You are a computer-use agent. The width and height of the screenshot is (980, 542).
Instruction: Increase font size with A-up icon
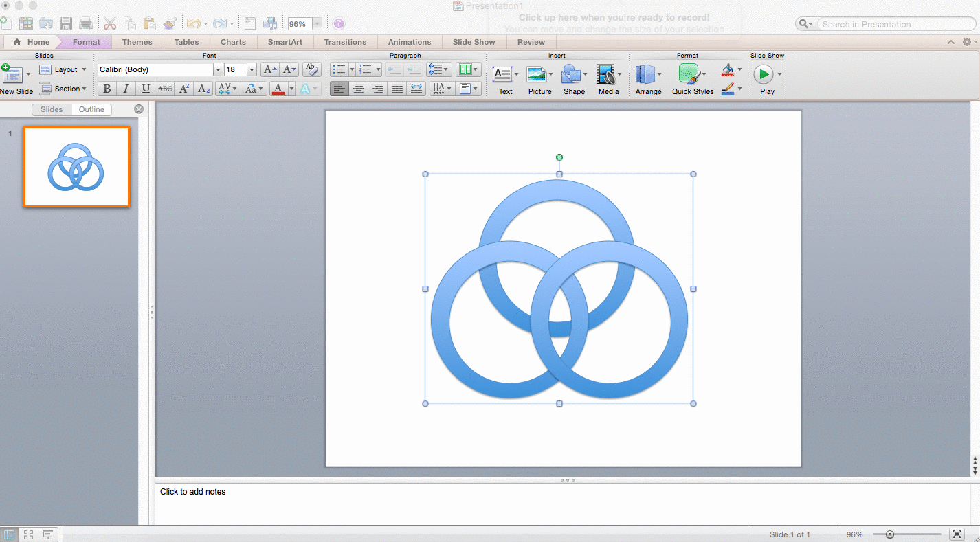[270, 69]
